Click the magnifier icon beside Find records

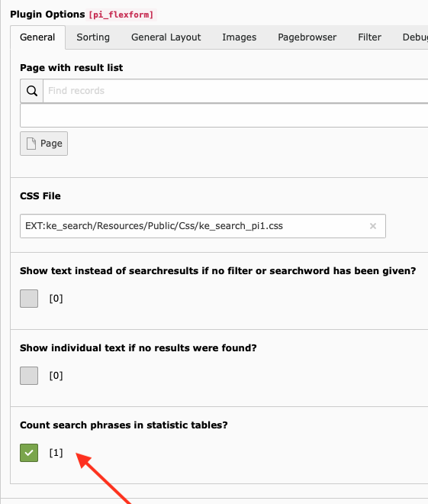[x=32, y=91]
